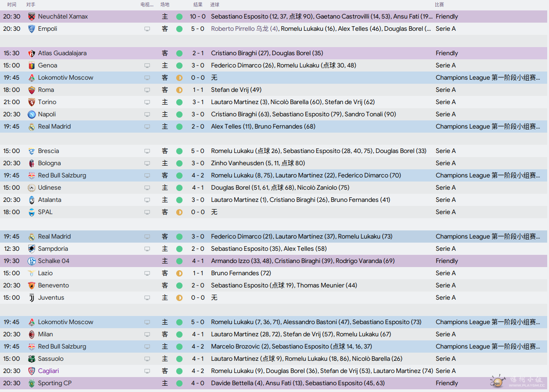Click the 无 scorers cell in SPAL row
The width and height of the screenshot is (549, 392).
214,212
